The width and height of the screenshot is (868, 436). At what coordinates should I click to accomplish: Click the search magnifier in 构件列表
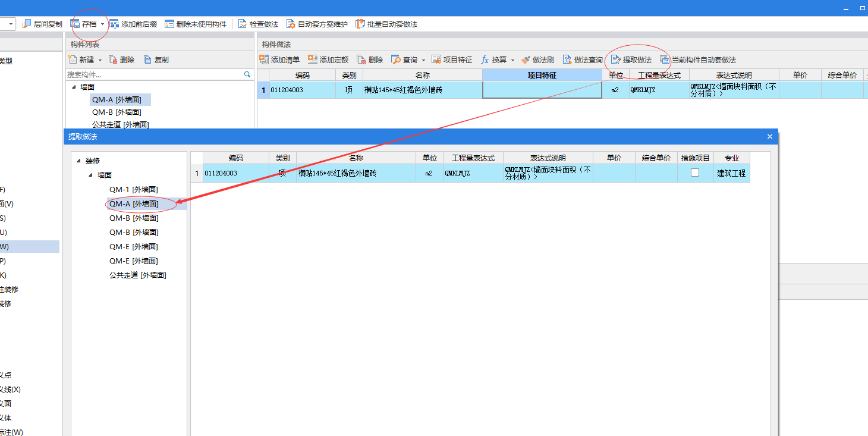[x=247, y=74]
